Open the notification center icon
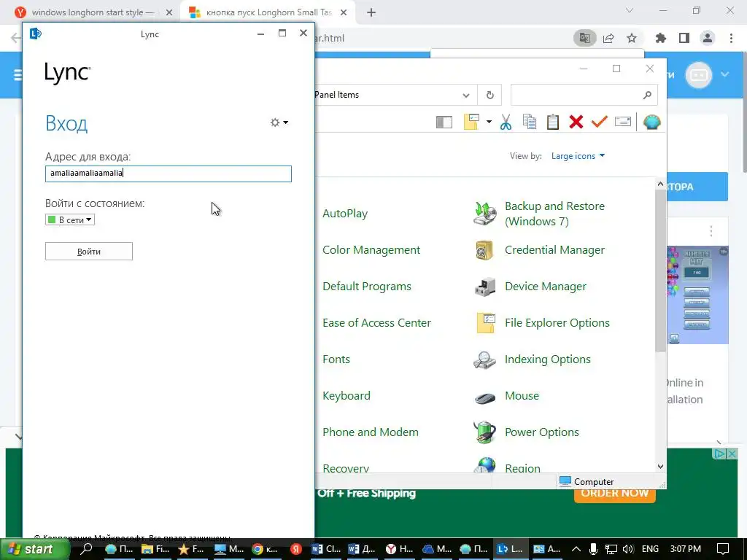This screenshot has height=560, width=747. coord(723,549)
